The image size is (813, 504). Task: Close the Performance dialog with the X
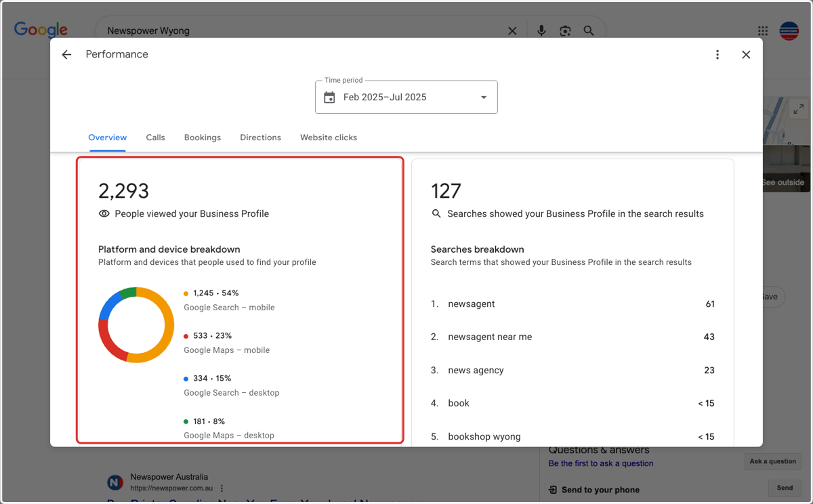[x=746, y=55]
